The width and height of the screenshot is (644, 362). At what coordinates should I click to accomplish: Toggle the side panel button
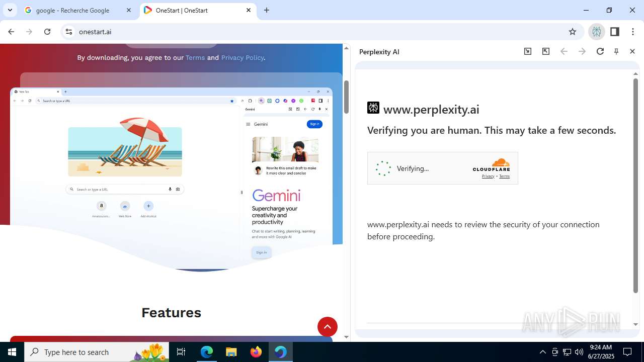point(615,32)
